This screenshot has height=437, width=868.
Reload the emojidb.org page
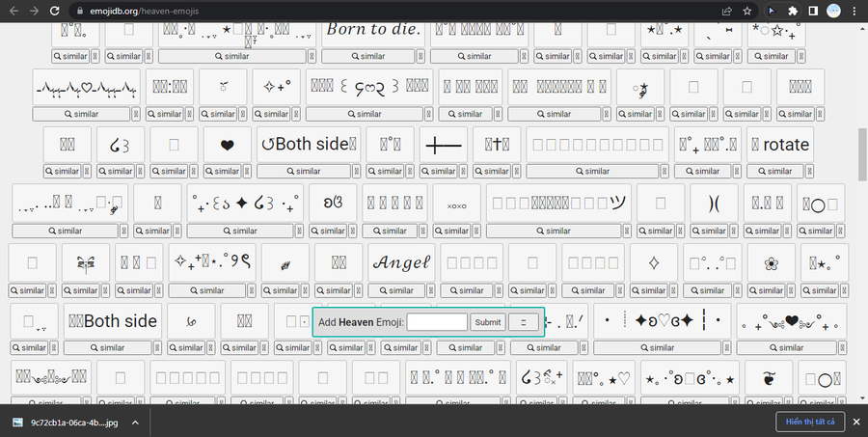[54, 11]
